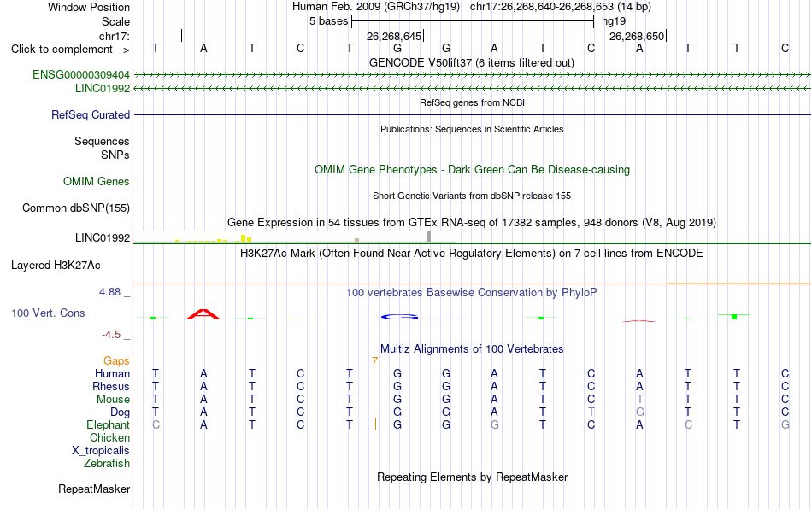Click the Layered H3K27Ac track label
Image resolution: width=812 pixels, height=509 pixels.
[56, 266]
